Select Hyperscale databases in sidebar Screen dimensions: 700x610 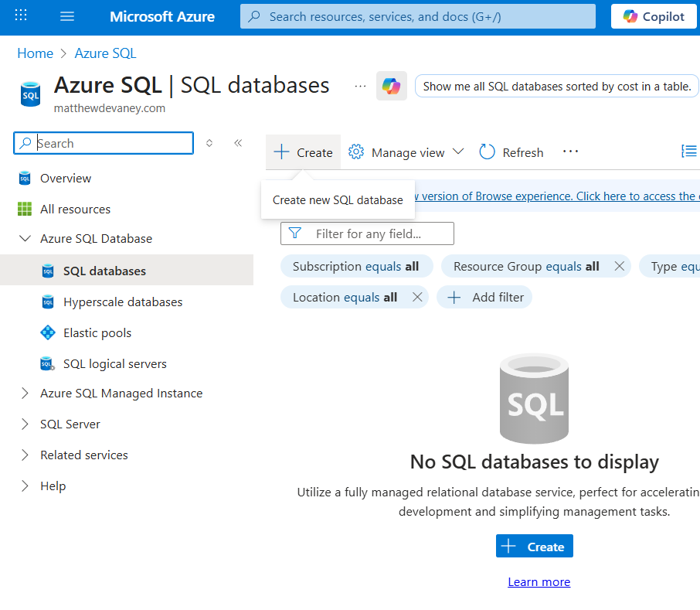(x=123, y=302)
